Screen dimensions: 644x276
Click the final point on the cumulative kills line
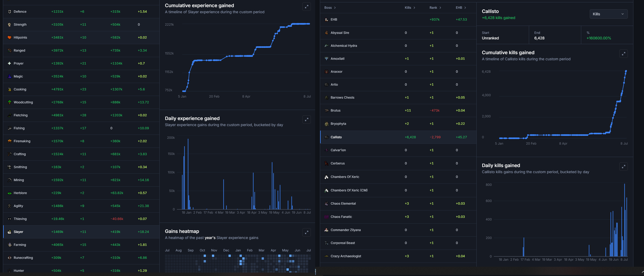(626, 71)
